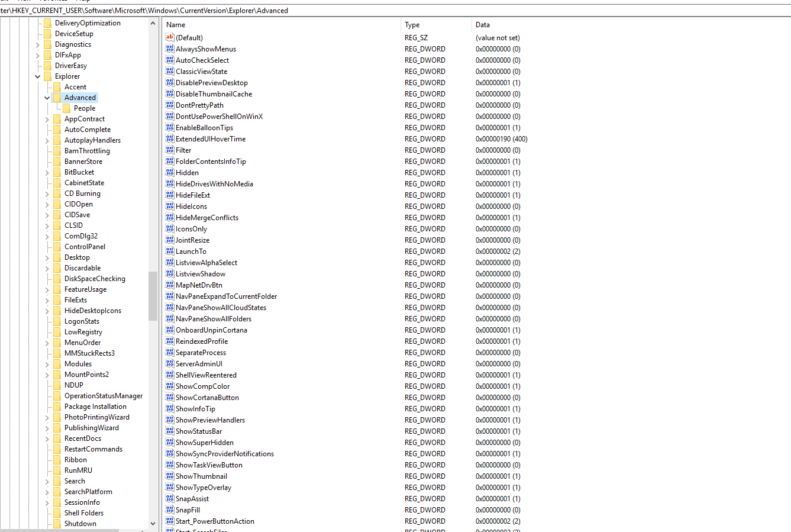Click the DWORD icon beside SnapAssist
The image size is (791, 532).
click(170, 498)
